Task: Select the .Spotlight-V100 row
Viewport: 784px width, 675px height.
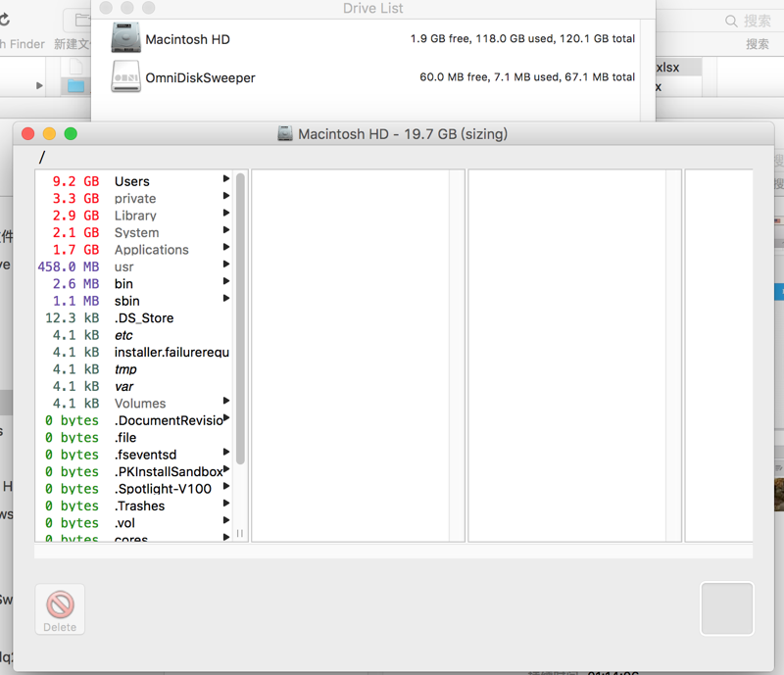Action: pos(133,489)
